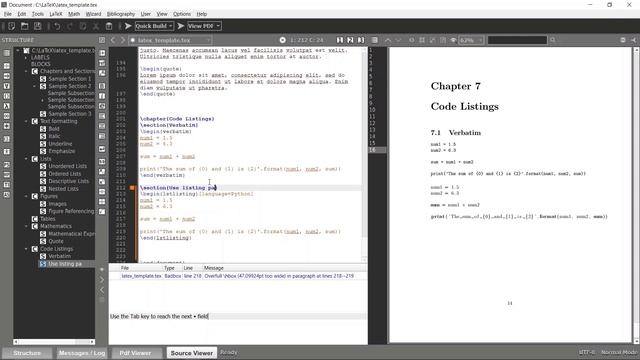Click PDF page list toggle icon
Viewport: 640px width, 360px height.
tap(375, 40)
